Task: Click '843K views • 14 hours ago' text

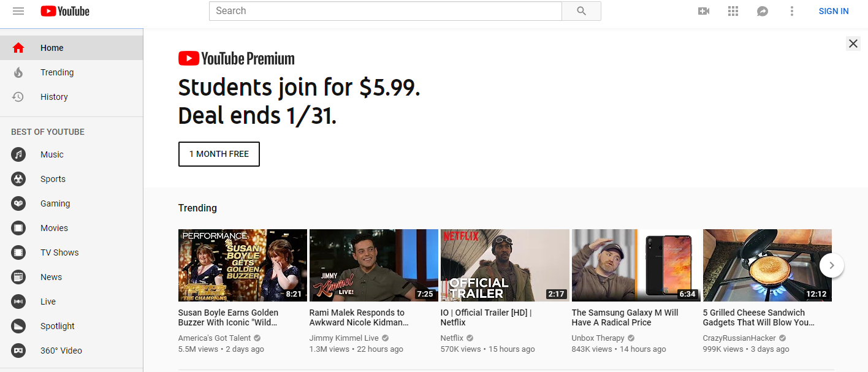Action: tap(619, 349)
